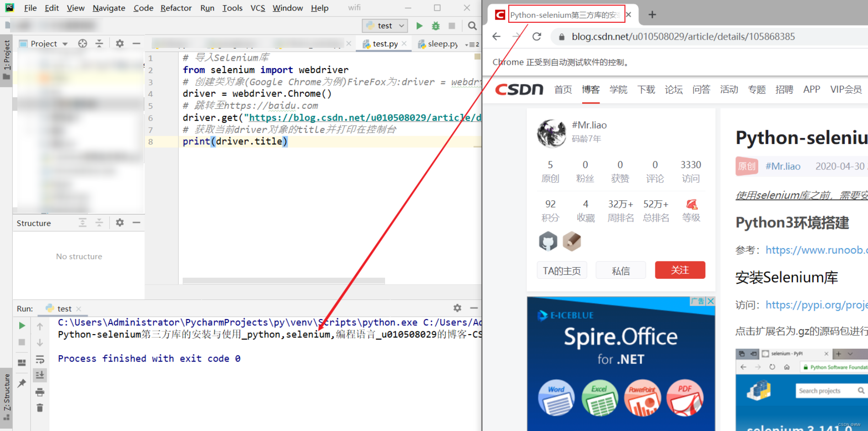Toggle the 1: Project side tool window
This screenshot has height=431, width=868.
point(6,60)
